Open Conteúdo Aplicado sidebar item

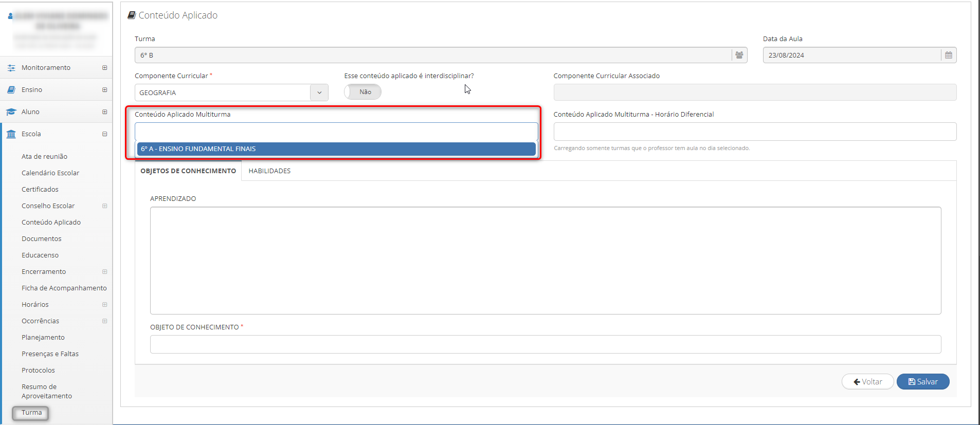click(x=51, y=223)
